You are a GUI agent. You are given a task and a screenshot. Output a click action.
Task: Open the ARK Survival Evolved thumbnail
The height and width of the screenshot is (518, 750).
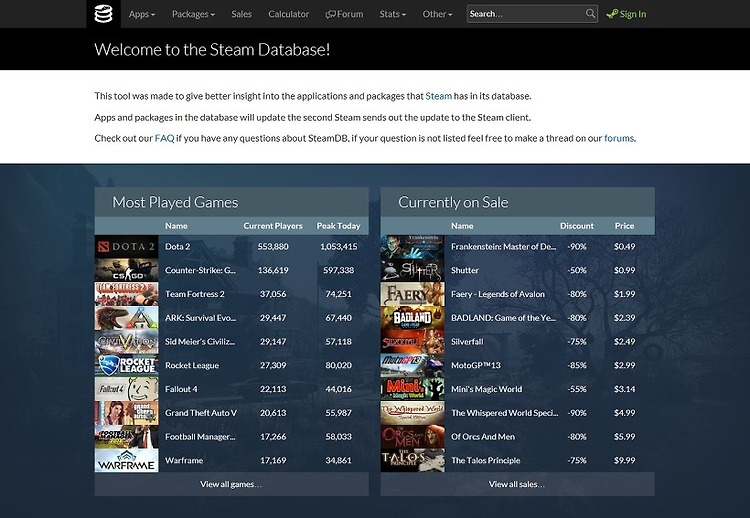126,318
